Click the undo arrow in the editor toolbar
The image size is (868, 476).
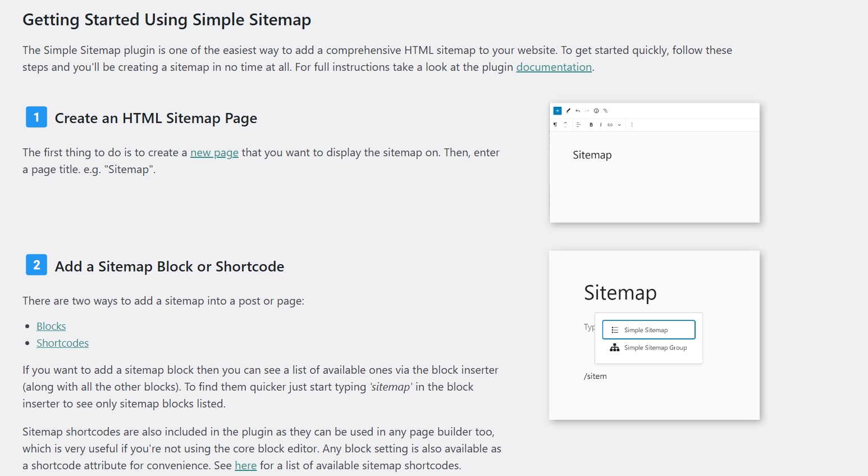click(578, 111)
